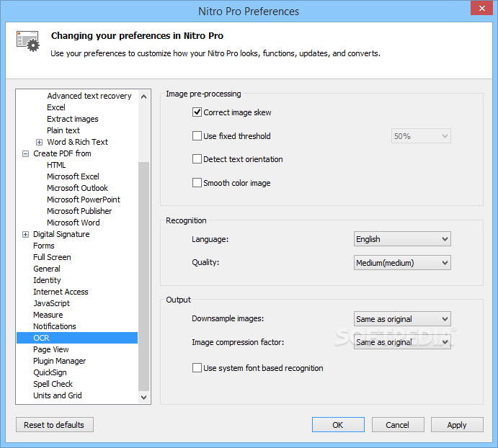Screen dimensions: 498x448
Task: Open General preferences
Action: 47,269
